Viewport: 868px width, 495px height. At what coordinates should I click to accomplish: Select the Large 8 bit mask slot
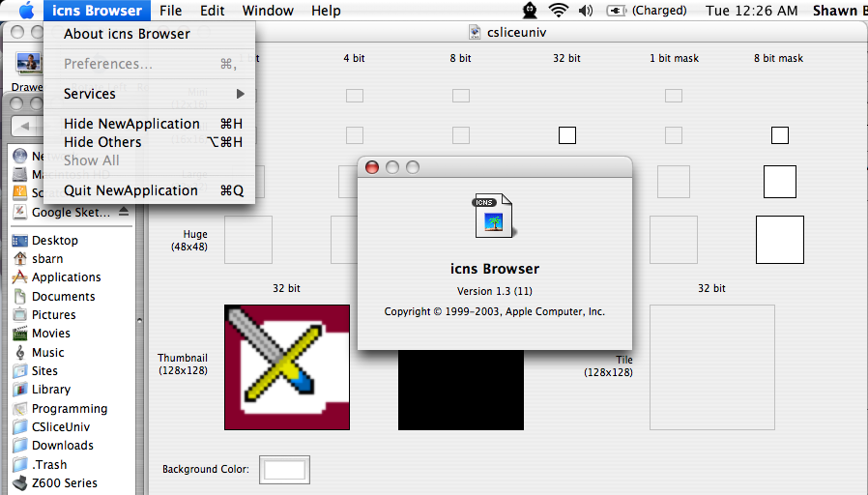click(x=779, y=182)
